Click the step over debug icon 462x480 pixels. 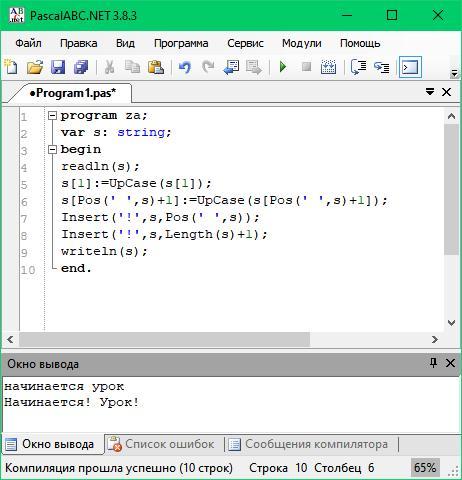[x=358, y=67]
